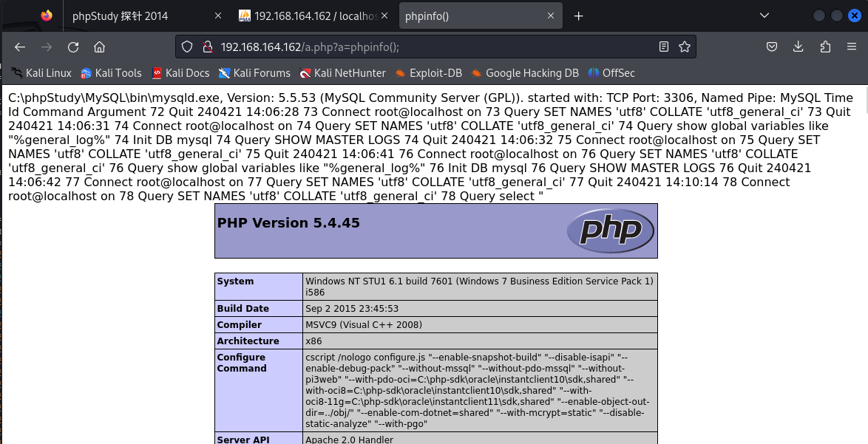The width and height of the screenshot is (868, 444).
Task: Open the list all tabs dropdown
Action: coord(764,16)
